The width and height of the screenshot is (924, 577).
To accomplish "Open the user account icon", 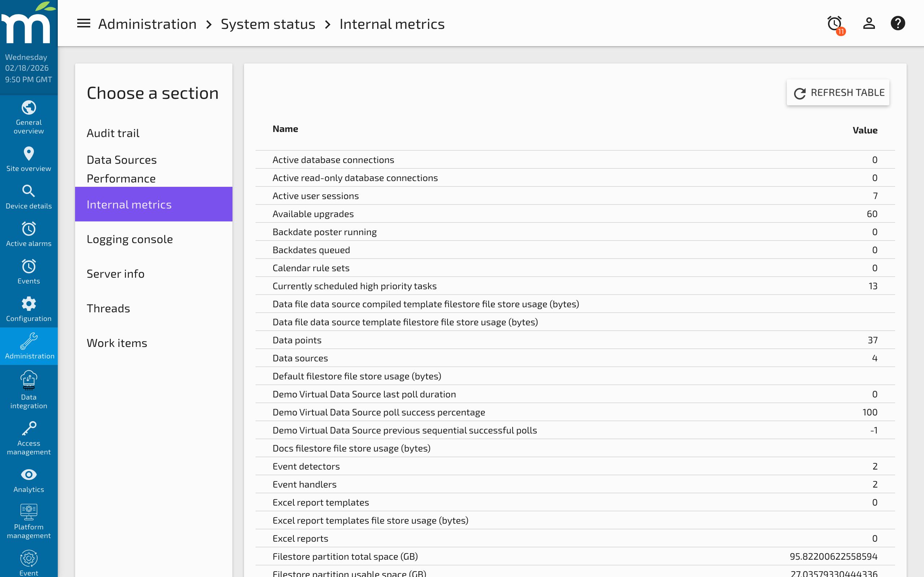I will [869, 23].
